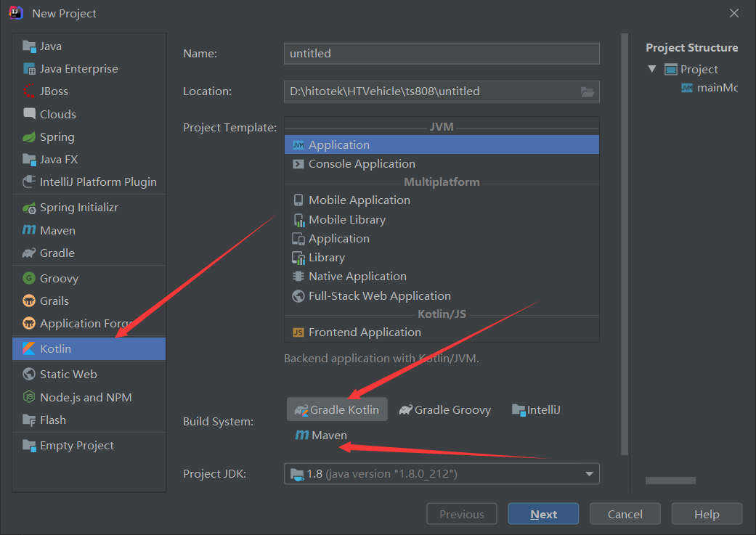Image resolution: width=756 pixels, height=535 pixels.
Task: Click the JBoss icon in sidebar
Action: [x=29, y=91]
